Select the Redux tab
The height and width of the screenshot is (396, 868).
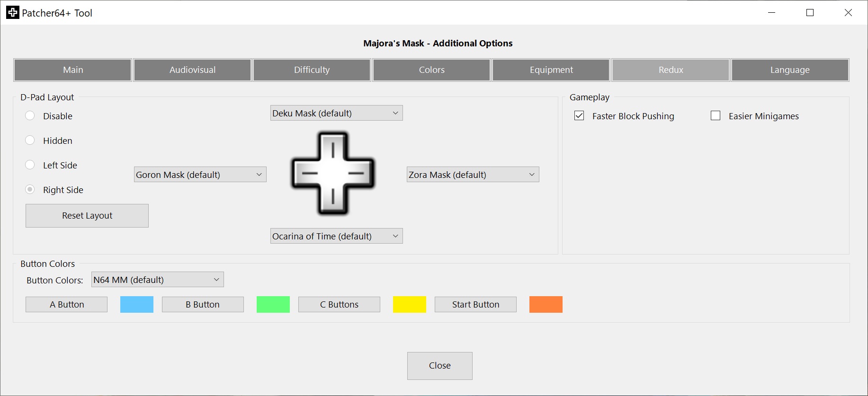[671, 70]
